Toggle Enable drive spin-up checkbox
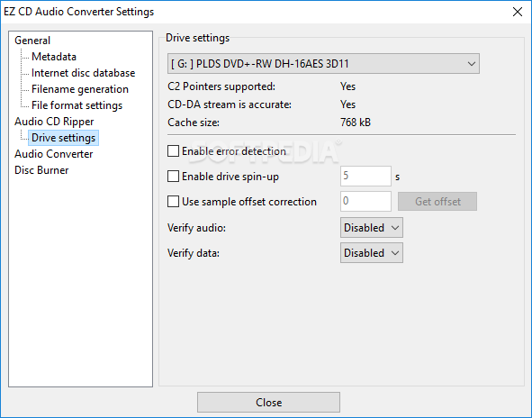The width and height of the screenshot is (532, 418). click(x=173, y=177)
